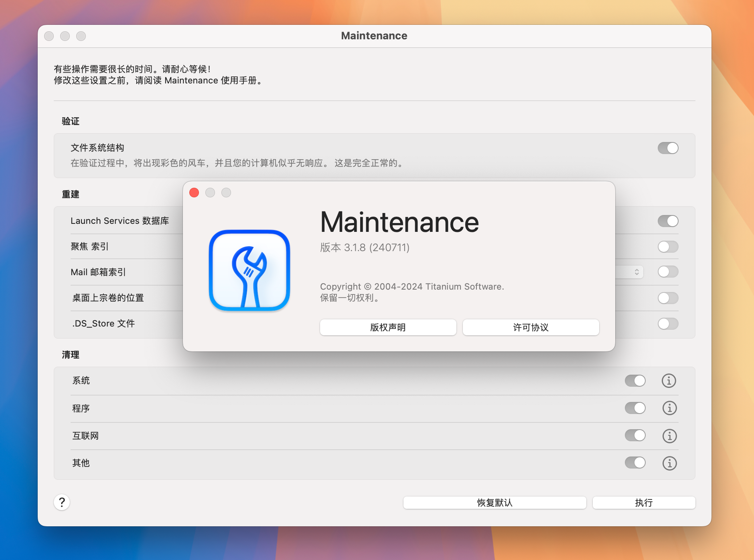Click the 恢复默认 button
This screenshot has width=754, height=560.
tap(495, 503)
